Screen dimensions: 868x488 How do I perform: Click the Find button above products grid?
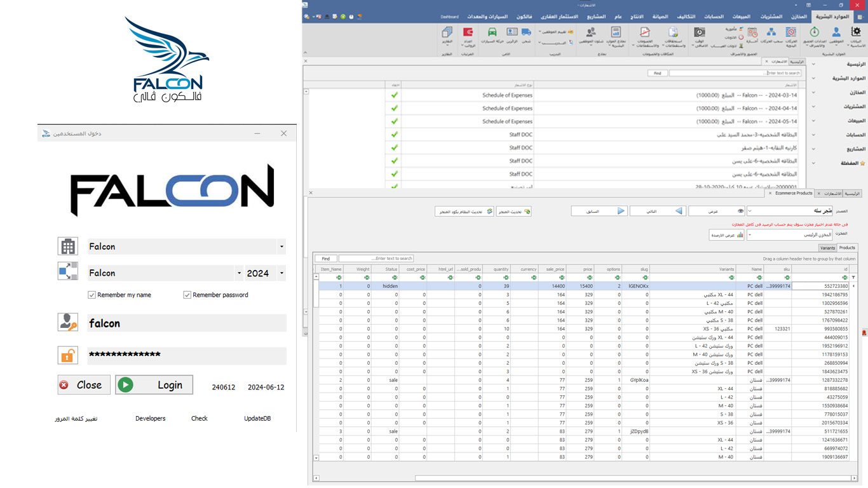pyautogui.click(x=325, y=259)
